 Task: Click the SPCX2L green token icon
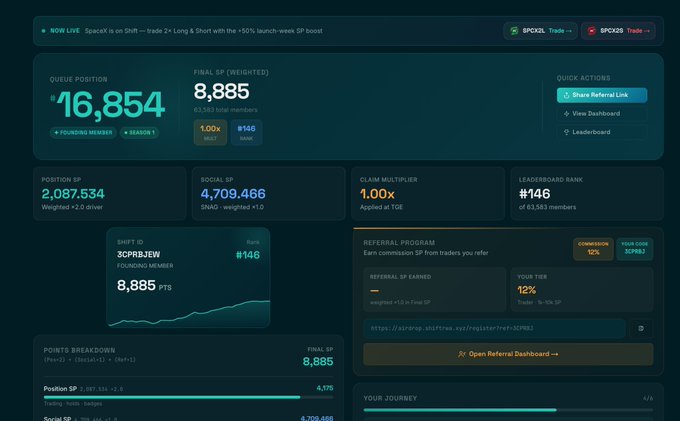[514, 31]
